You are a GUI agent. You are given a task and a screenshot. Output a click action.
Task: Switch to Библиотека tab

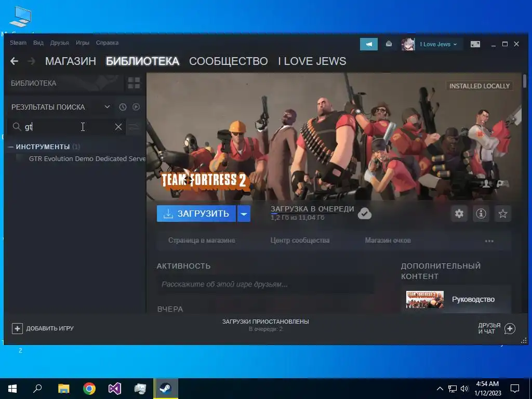(x=142, y=61)
